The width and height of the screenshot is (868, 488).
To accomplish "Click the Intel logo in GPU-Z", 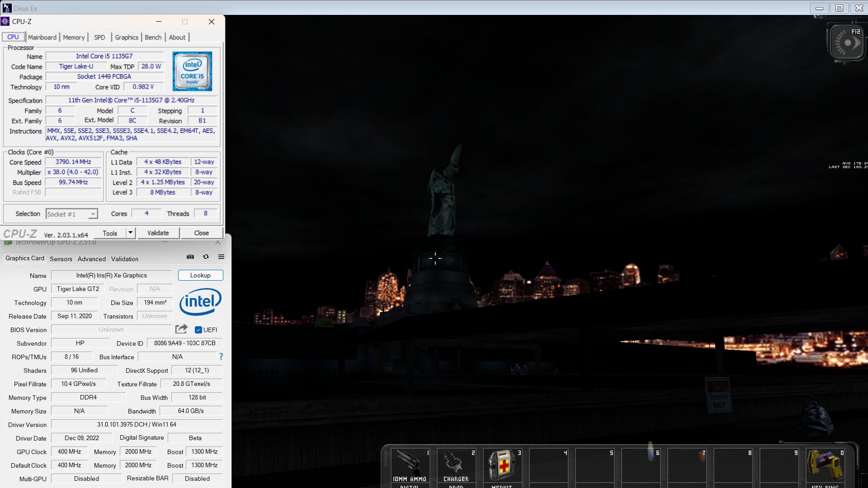I will (x=200, y=302).
